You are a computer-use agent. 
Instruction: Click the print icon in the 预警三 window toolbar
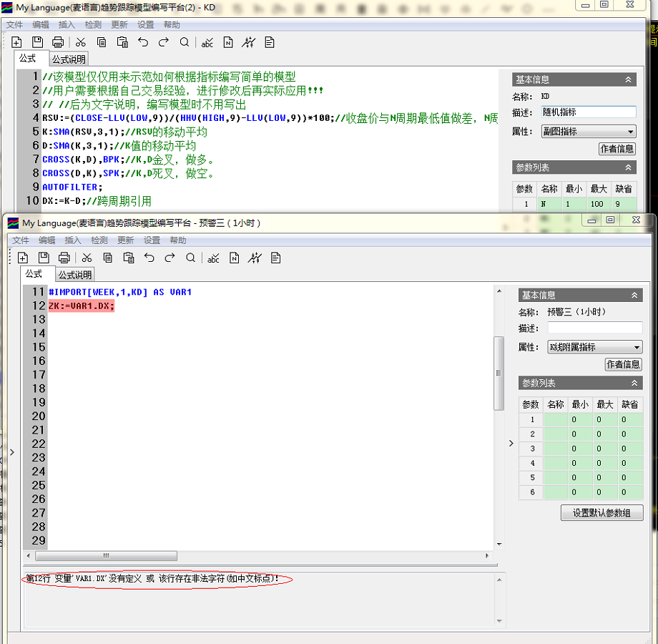click(64, 258)
